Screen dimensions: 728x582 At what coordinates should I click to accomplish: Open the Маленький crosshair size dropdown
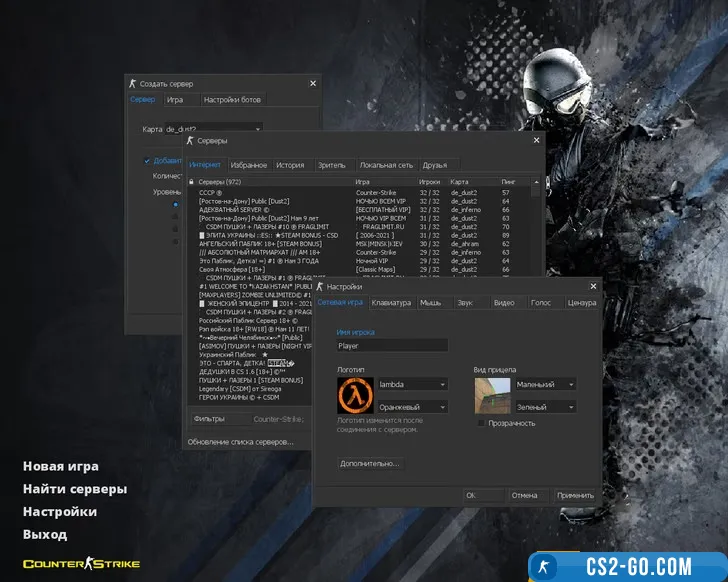(544, 384)
